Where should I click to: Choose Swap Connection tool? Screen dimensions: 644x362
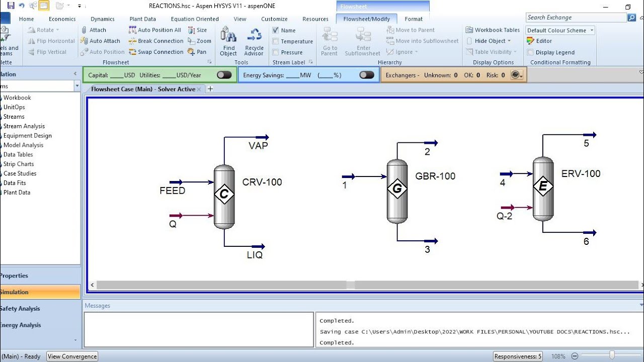coord(155,52)
